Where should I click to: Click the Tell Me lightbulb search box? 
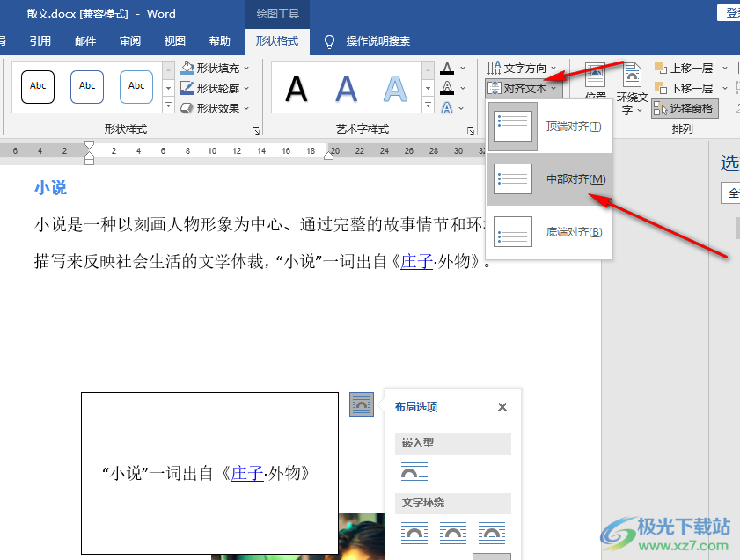(x=367, y=41)
